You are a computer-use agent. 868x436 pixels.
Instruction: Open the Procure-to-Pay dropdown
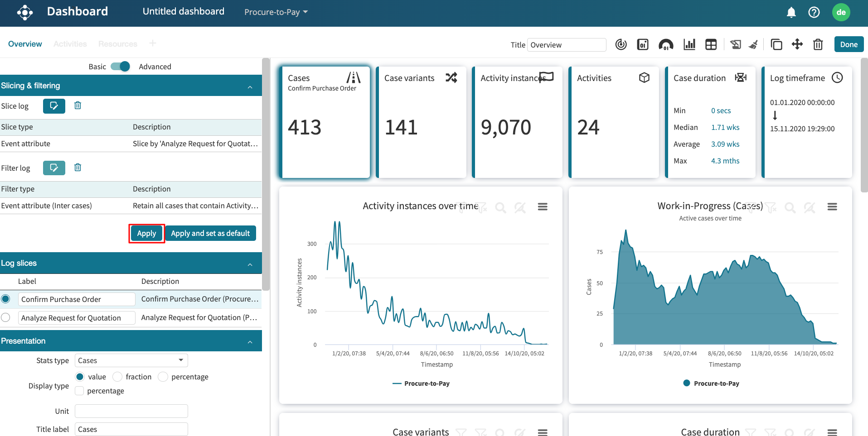(x=276, y=12)
